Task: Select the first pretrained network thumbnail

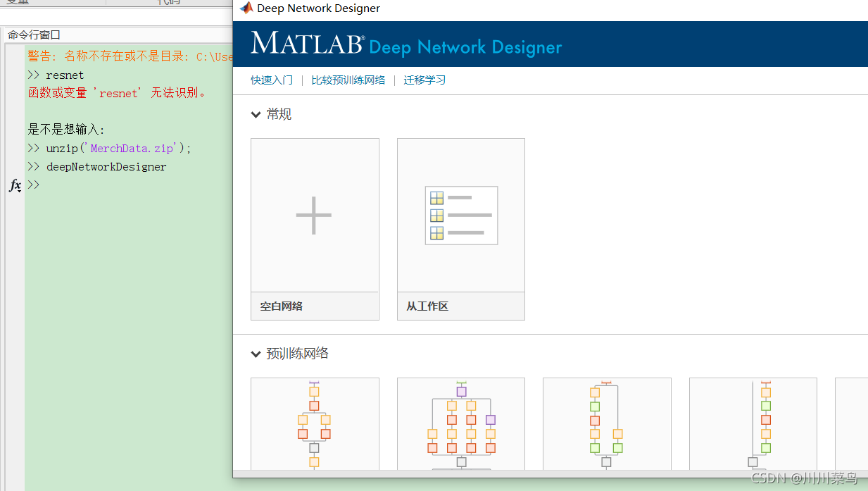Action: click(x=315, y=423)
